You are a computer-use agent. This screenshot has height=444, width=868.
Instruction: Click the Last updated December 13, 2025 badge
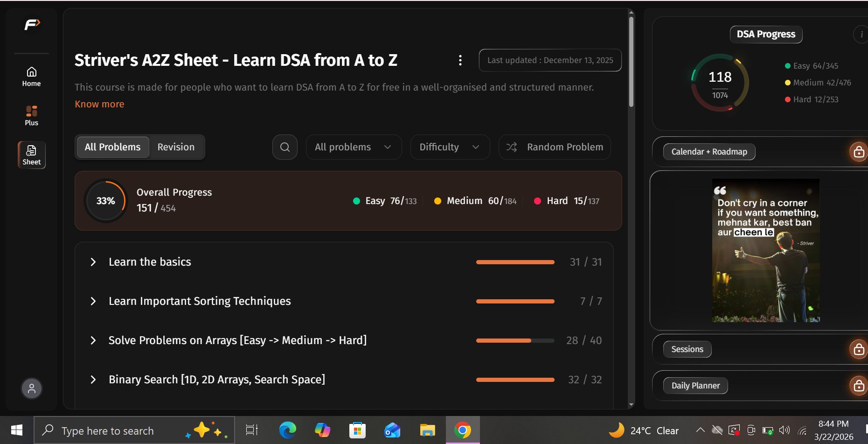click(x=550, y=60)
